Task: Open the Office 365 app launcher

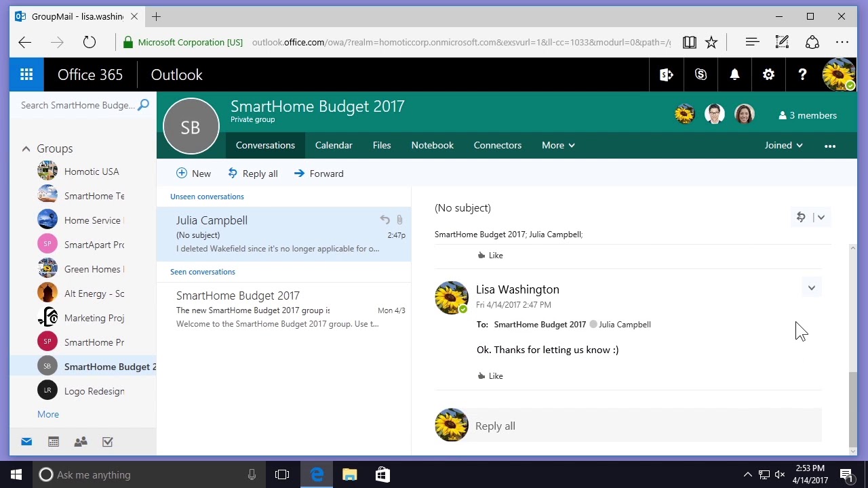Action: pyautogui.click(x=26, y=75)
